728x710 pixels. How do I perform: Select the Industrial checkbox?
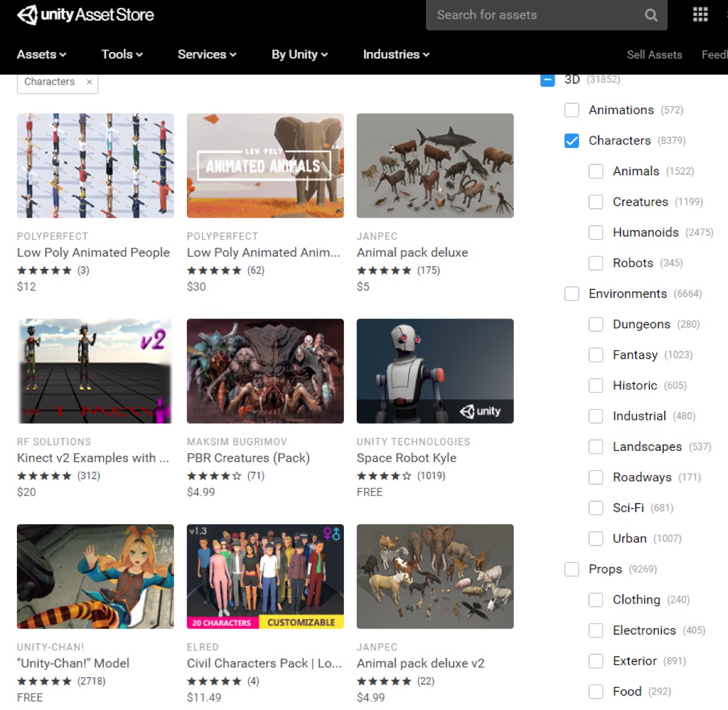click(596, 416)
